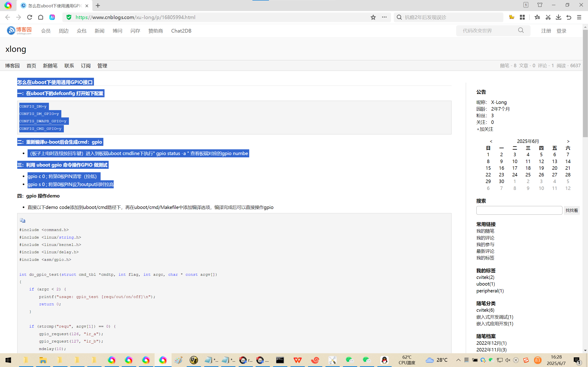This screenshot has height=367, width=588.
Task: Open the extensions grid icon
Action: [x=522, y=17]
